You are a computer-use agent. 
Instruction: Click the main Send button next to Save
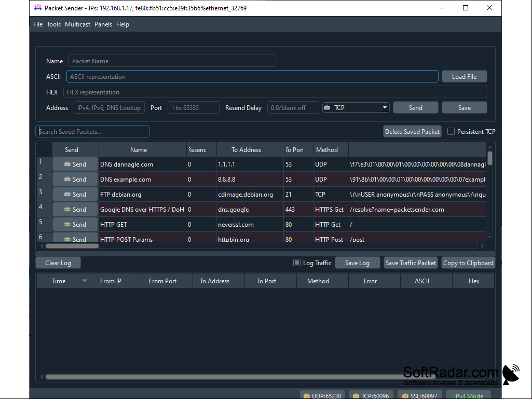click(416, 107)
